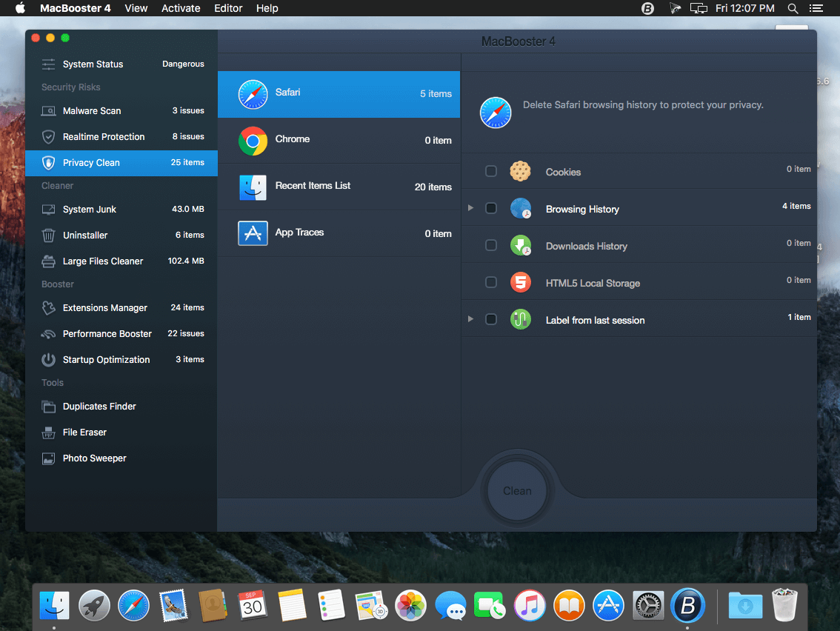Image resolution: width=840 pixels, height=631 pixels.
Task: Check the Downloads History checkbox
Action: (490, 245)
